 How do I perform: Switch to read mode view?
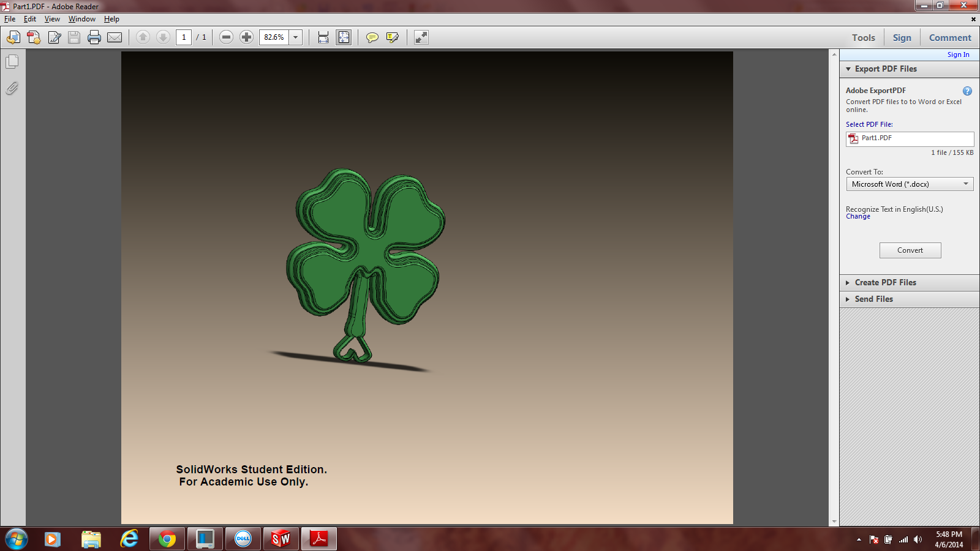click(421, 37)
